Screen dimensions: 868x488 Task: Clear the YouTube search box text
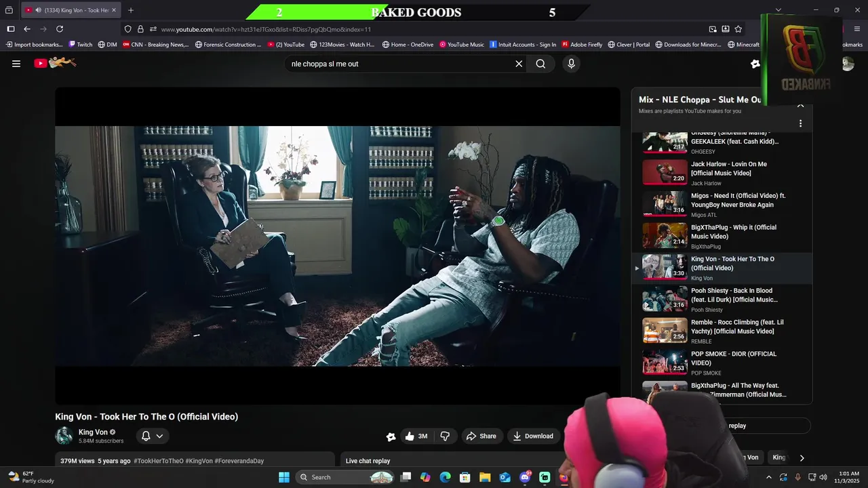pyautogui.click(x=519, y=64)
